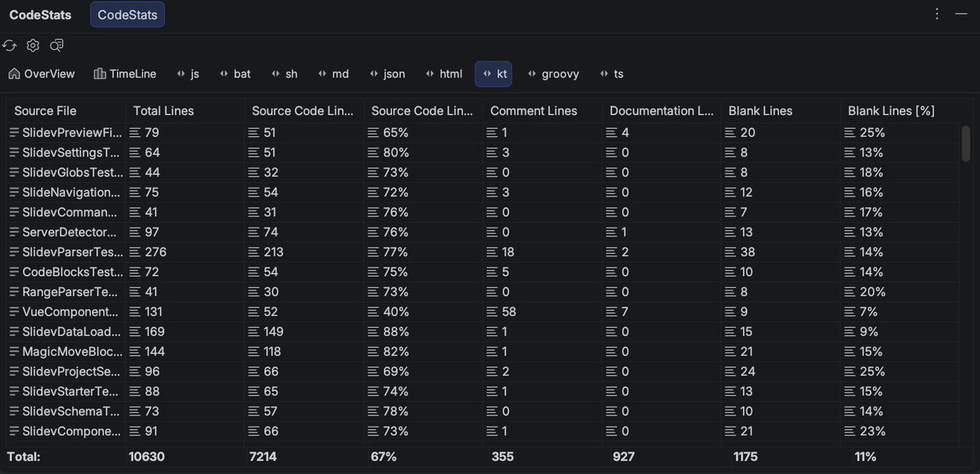This screenshot has height=474, width=980.
Task: Select the RangeParserTe... row
Action: (483, 292)
